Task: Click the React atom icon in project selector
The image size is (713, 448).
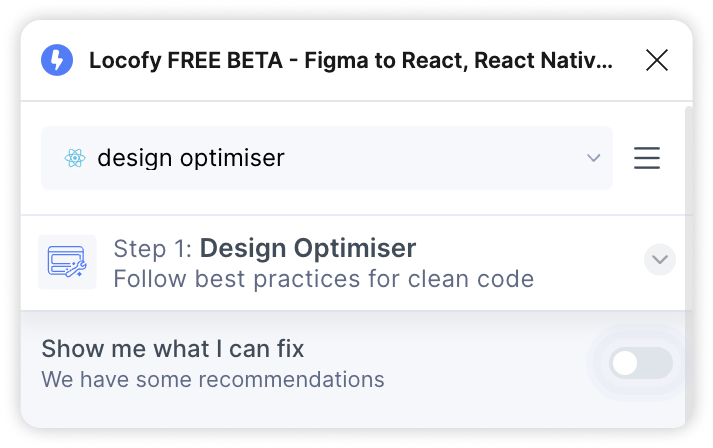Action: (x=75, y=158)
